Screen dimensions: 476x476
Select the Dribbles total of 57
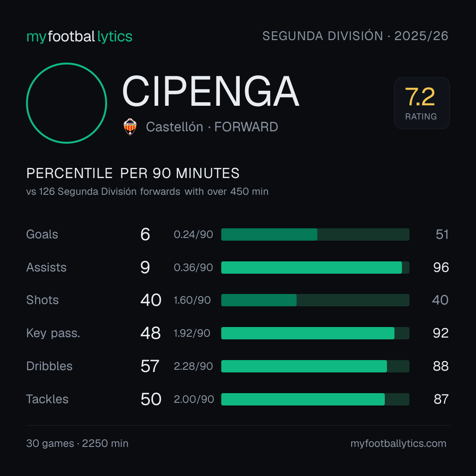[150, 366]
